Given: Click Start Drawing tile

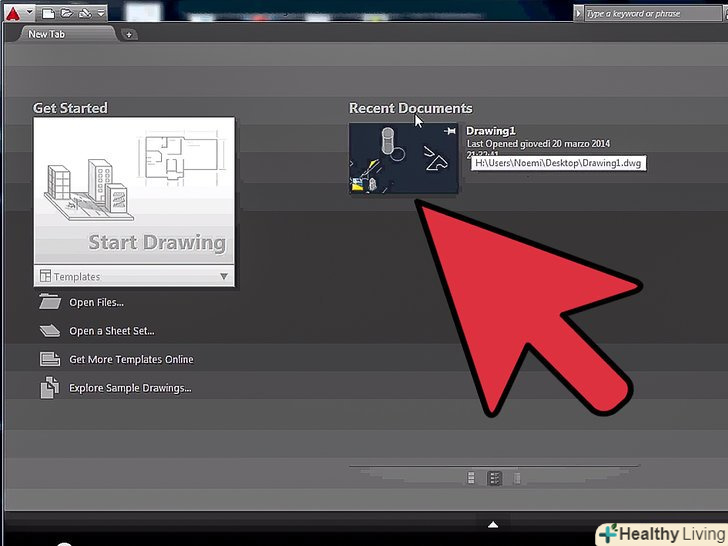Looking at the screenshot, I should click(x=134, y=192).
